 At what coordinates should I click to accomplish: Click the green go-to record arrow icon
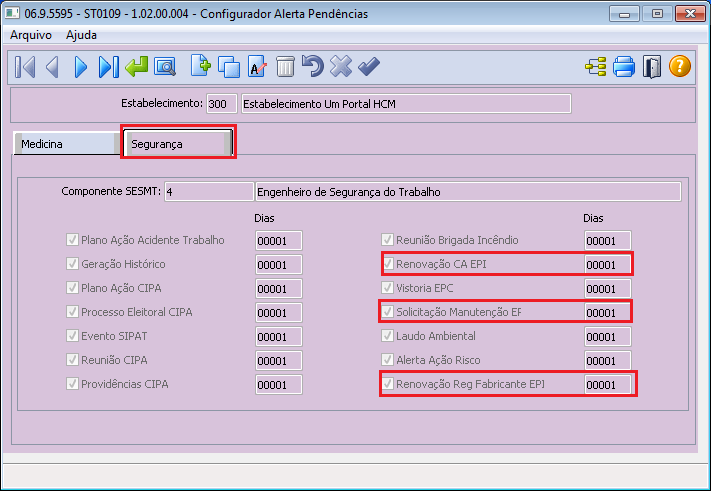pyautogui.click(x=136, y=66)
